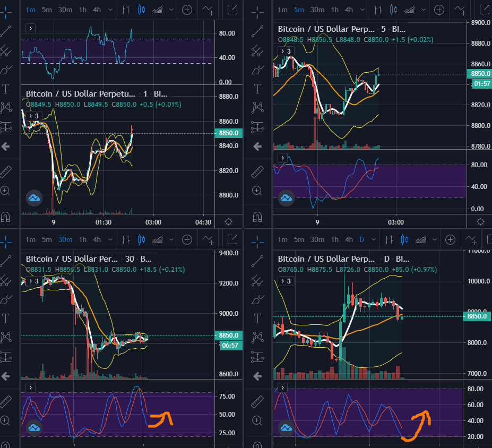This screenshot has width=492, height=448.
Task: Switch 1-minute chart to candles style
Action: tap(142, 10)
